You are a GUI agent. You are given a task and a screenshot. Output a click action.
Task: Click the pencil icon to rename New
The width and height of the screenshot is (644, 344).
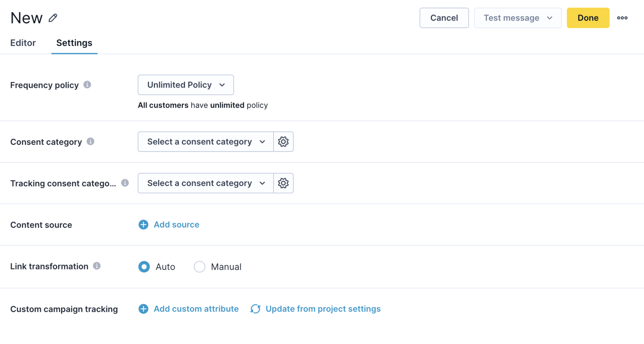click(53, 18)
